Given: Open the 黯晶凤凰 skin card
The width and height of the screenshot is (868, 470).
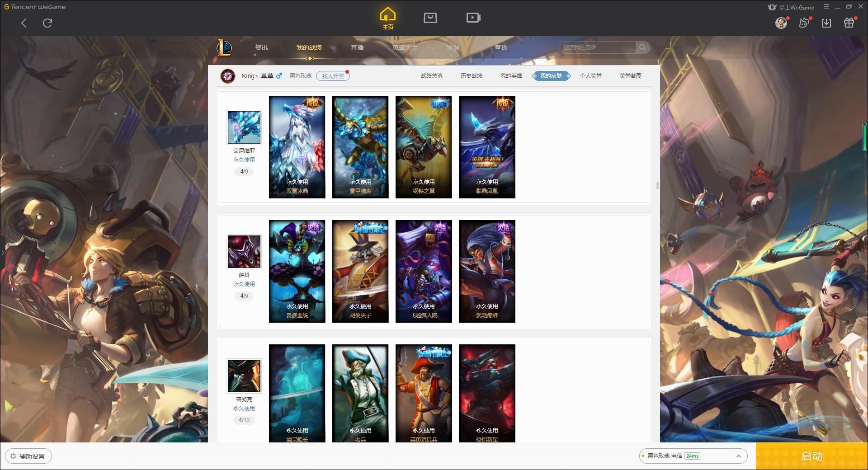Looking at the screenshot, I should coord(487,147).
